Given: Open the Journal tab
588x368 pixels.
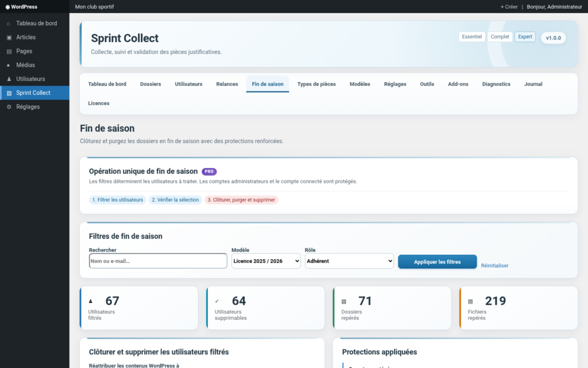Looking at the screenshot, I should (x=533, y=84).
